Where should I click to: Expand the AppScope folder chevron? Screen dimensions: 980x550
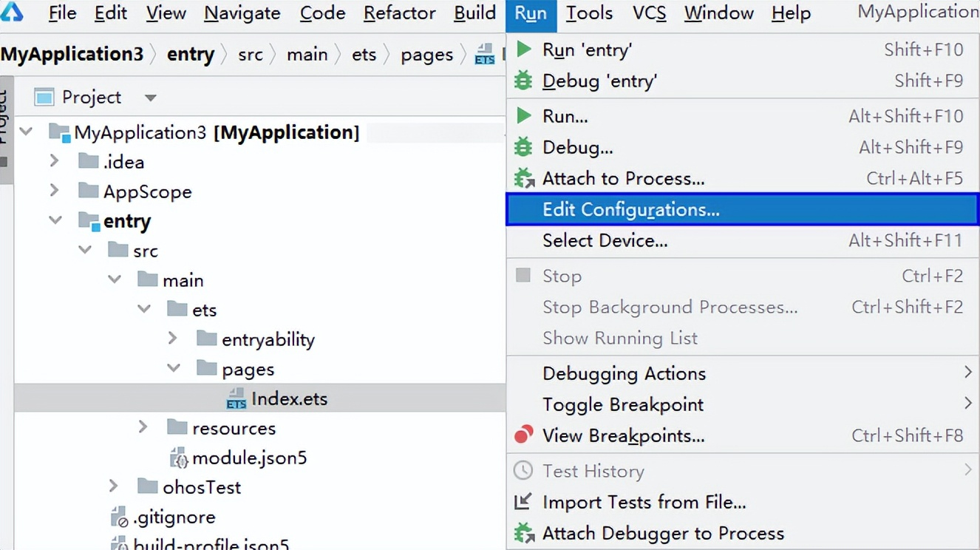coord(54,190)
